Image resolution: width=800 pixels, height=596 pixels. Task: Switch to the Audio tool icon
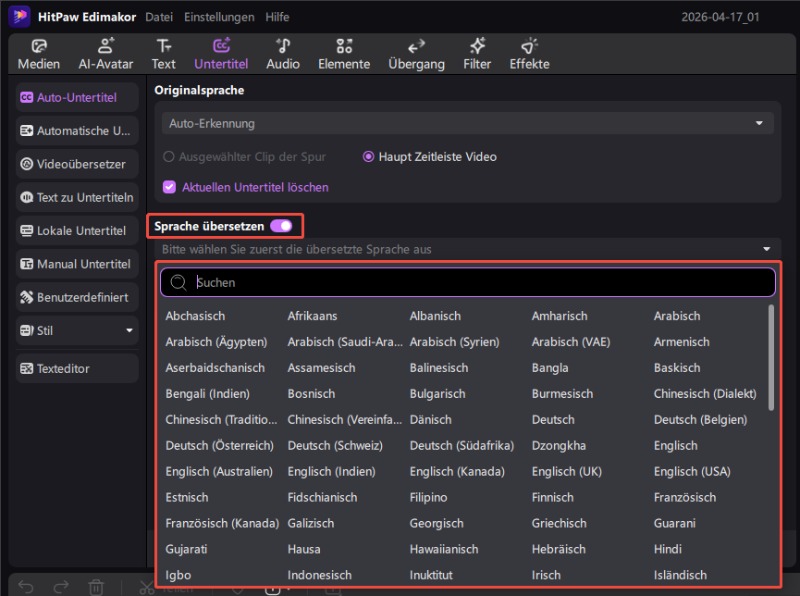[x=283, y=46]
